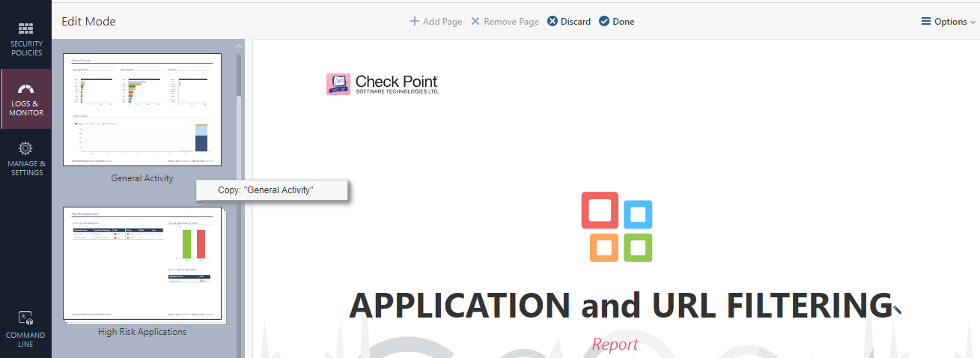Click the General Activity page label

142,178
